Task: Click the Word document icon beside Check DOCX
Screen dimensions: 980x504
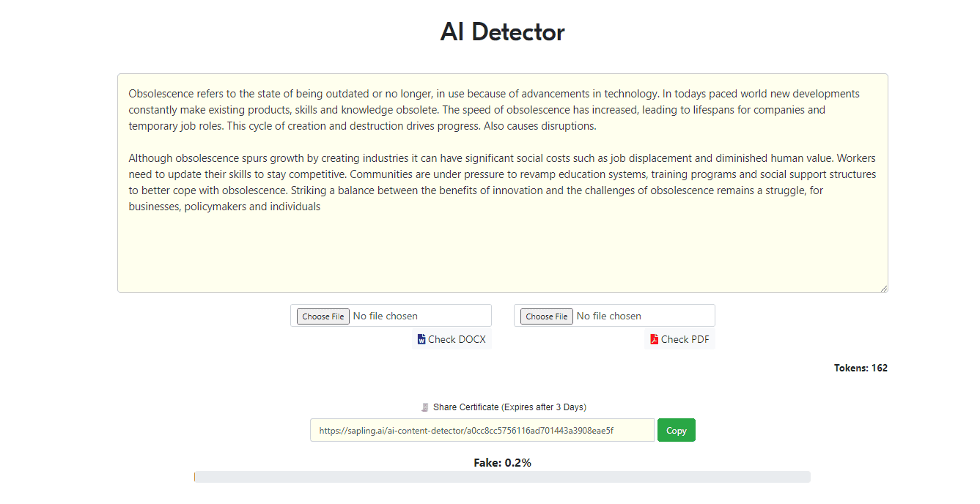Action: [421, 339]
